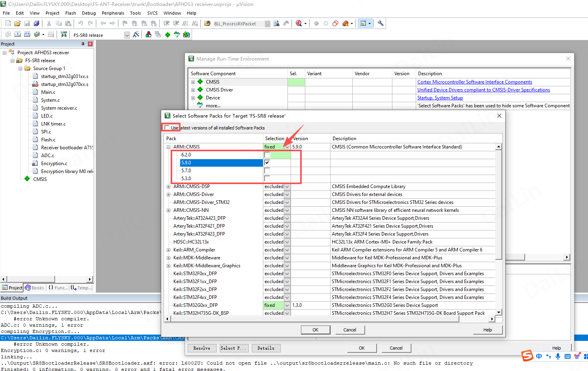Screen dimensions: 588x371
Task: Check the CMSIS 6.2.0 version checkbox
Action: 267,155
